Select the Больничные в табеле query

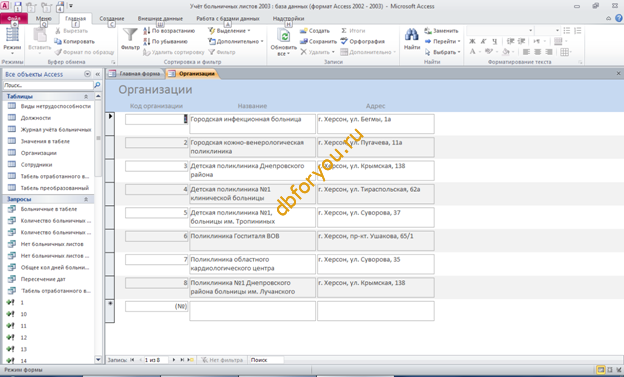(x=49, y=209)
